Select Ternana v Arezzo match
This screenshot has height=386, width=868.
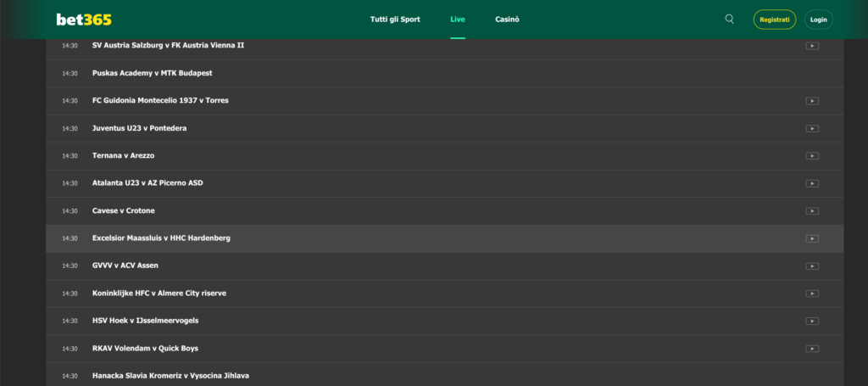[x=124, y=155]
